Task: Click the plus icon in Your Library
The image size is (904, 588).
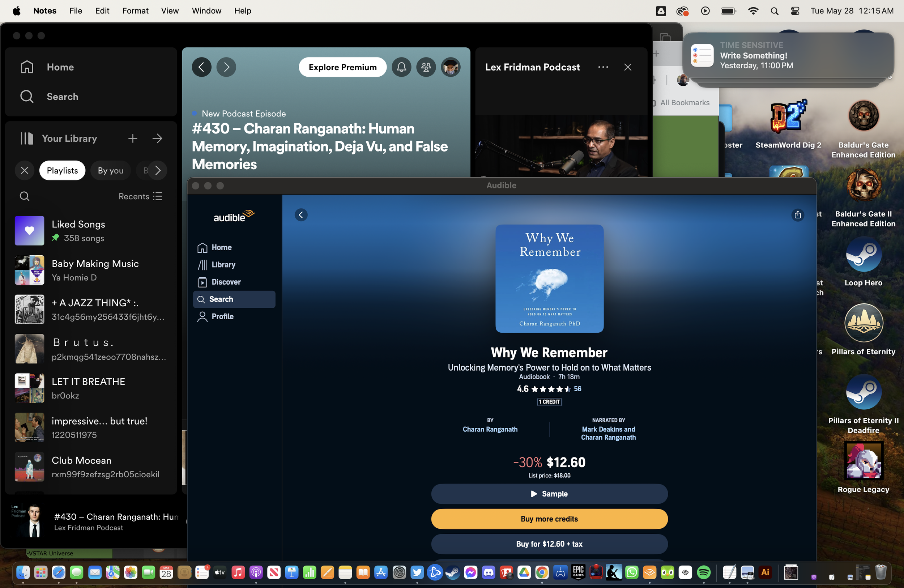Action: coord(133,139)
